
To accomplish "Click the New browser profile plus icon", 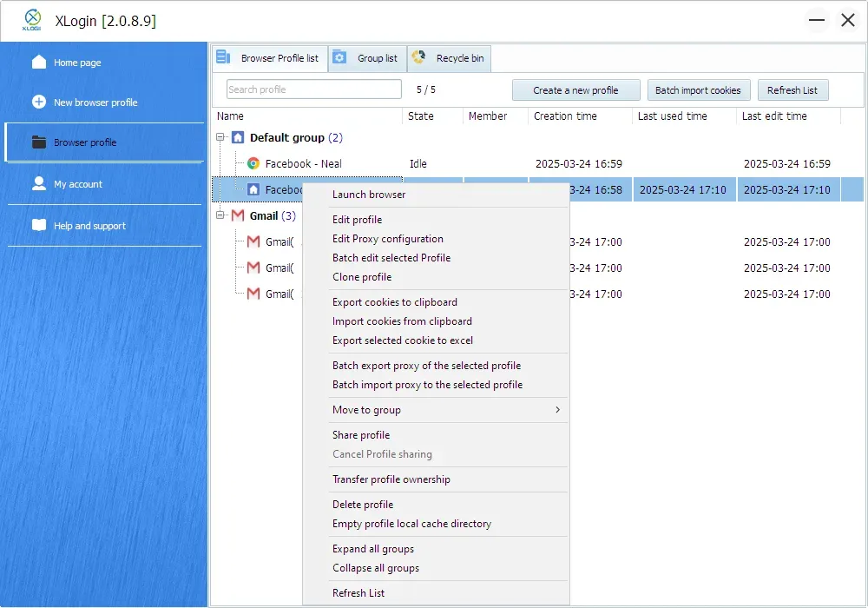I will tap(39, 102).
